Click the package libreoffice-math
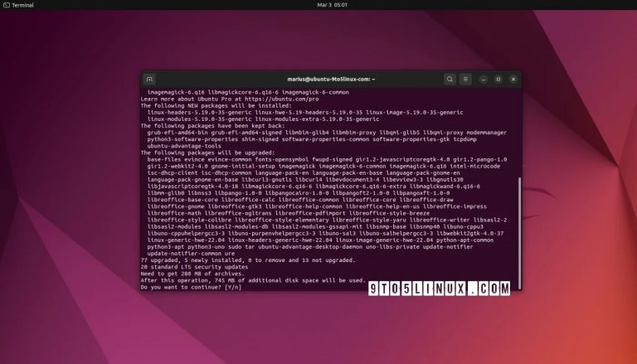The width and height of the screenshot is (637, 364). pyautogui.click(x=174, y=213)
